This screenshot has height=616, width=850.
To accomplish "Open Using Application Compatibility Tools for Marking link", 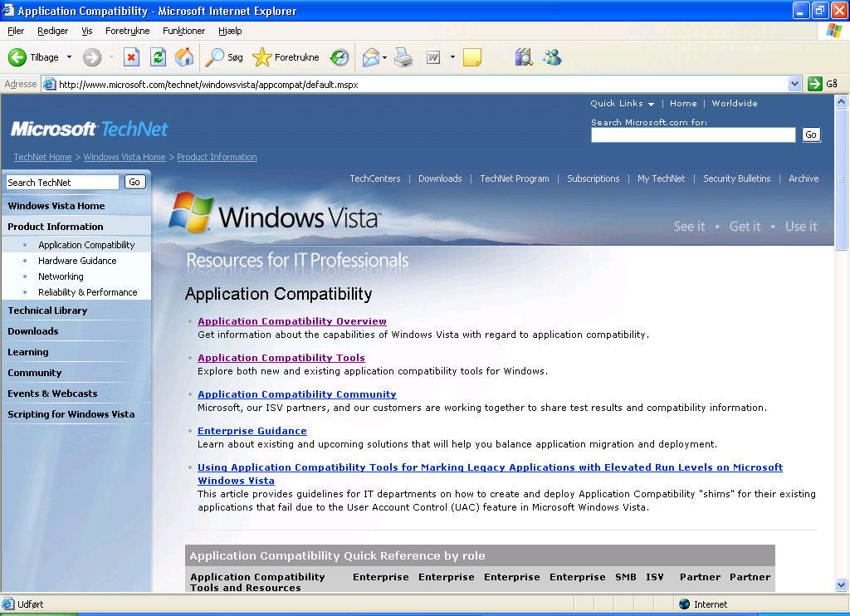I will tap(490, 467).
